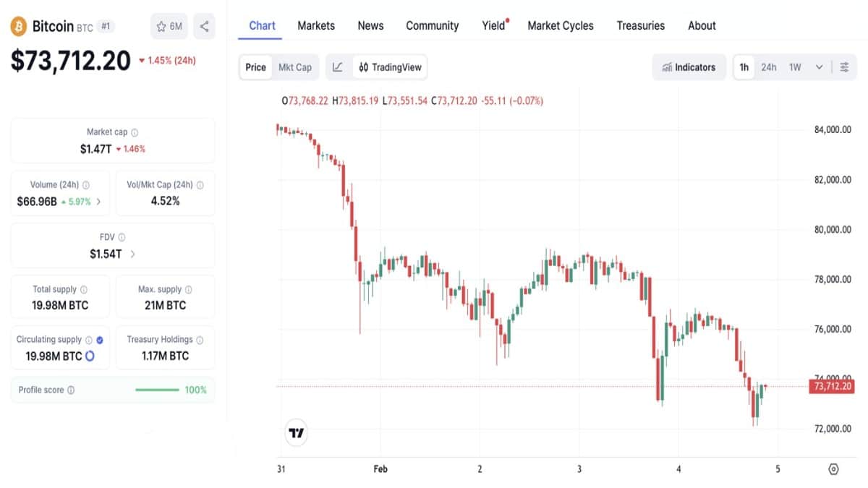The width and height of the screenshot is (868, 488).
Task: Click the chart display settings sliders icon
Action: (x=845, y=67)
